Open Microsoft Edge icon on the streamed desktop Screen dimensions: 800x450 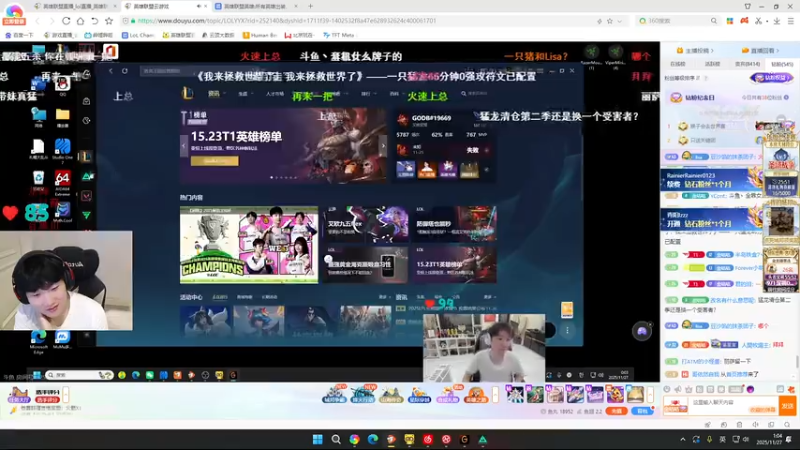point(38,341)
